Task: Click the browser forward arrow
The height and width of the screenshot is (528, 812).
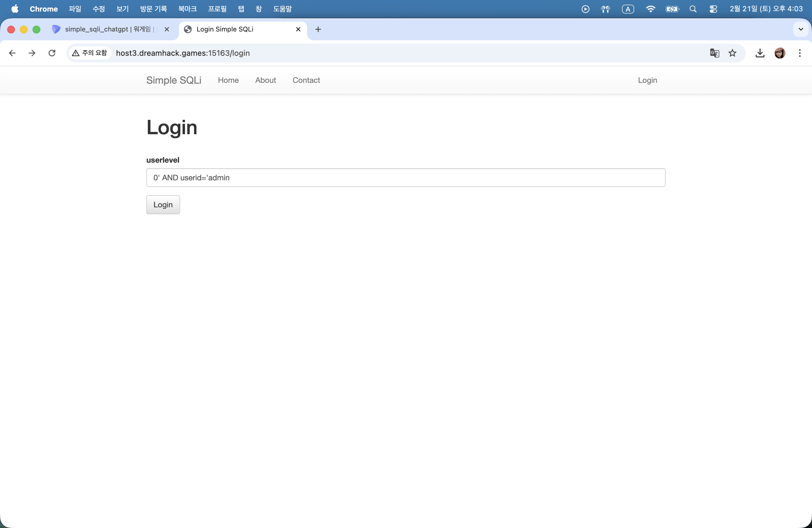Action: (32, 53)
